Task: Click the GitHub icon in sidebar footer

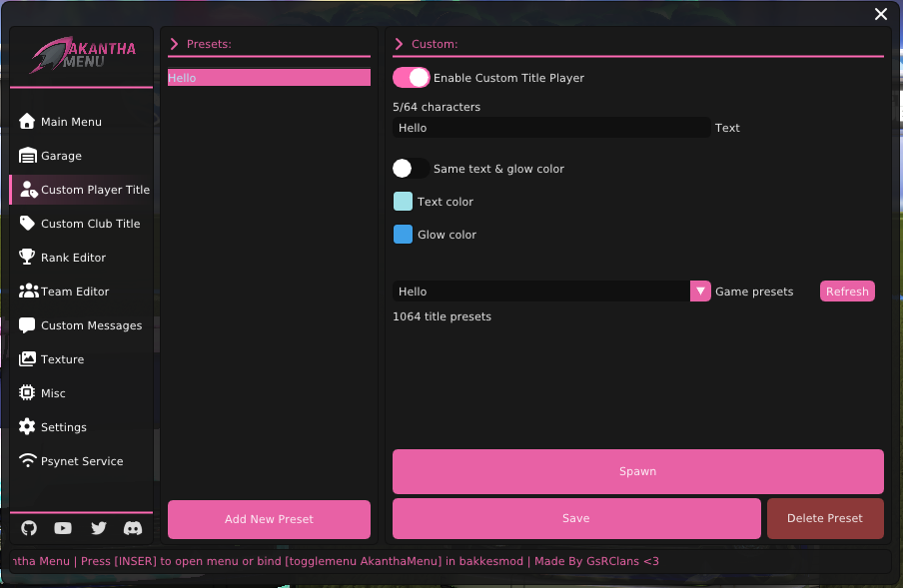Action: [x=29, y=528]
